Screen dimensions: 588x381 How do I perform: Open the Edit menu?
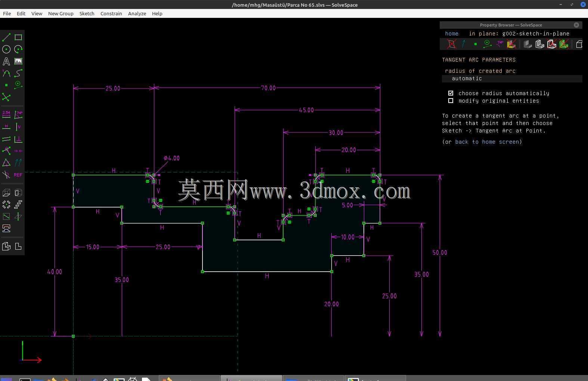coord(21,13)
